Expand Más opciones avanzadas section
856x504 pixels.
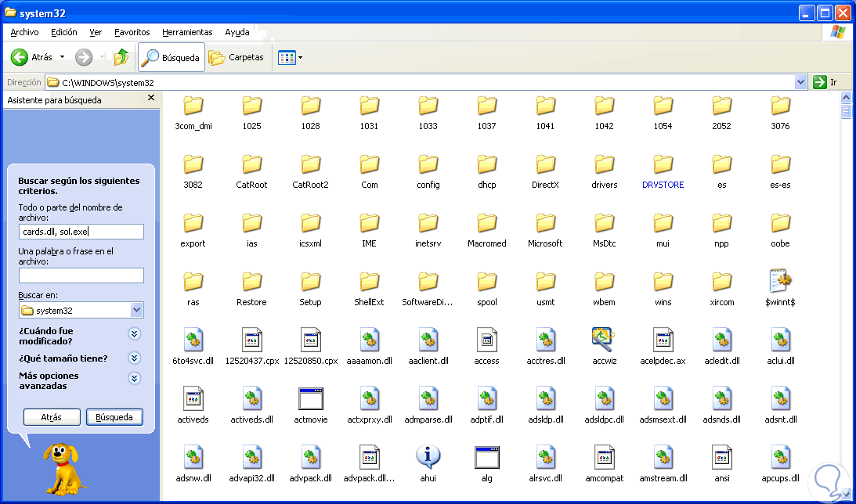135,379
